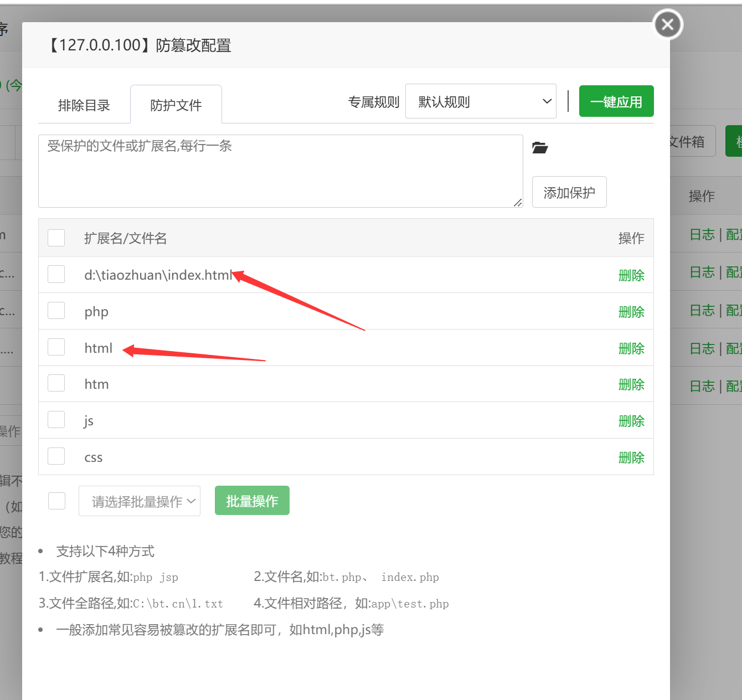Delete the css entry
Screen dimensions: 742x700
631,457
